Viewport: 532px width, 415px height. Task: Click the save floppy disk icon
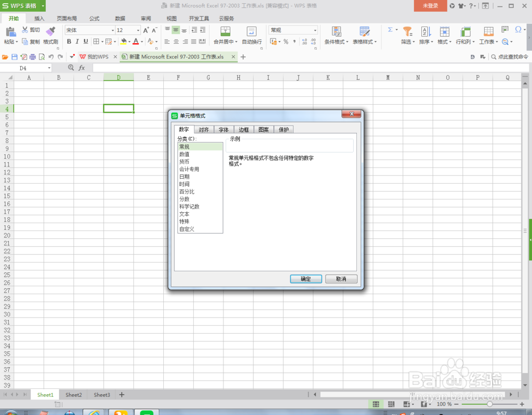click(14, 57)
